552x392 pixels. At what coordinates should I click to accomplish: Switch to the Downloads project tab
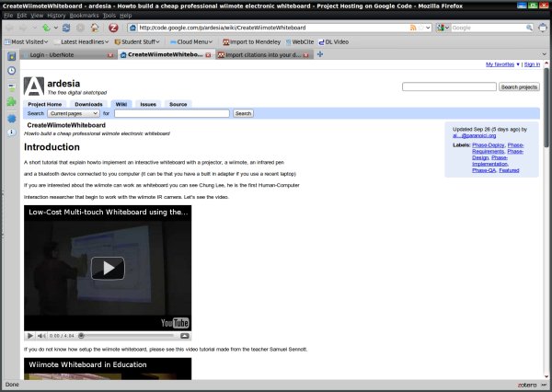click(x=94, y=104)
